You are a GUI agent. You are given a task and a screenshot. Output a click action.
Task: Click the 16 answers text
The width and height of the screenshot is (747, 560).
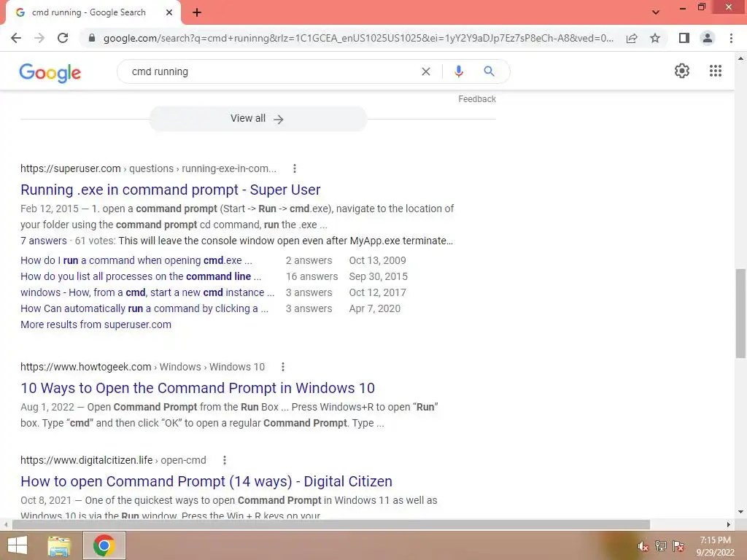[x=311, y=276]
